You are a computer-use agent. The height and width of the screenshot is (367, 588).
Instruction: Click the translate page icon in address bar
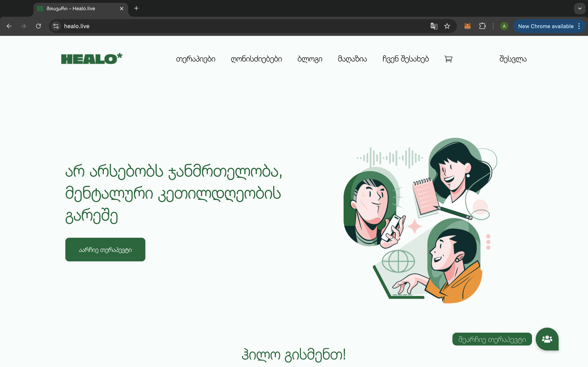click(x=434, y=26)
